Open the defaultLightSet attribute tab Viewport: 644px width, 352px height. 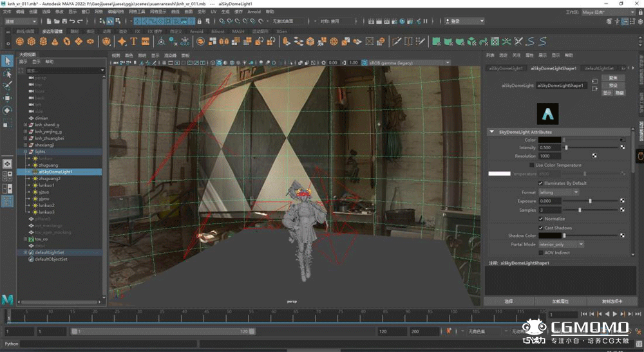coord(599,68)
